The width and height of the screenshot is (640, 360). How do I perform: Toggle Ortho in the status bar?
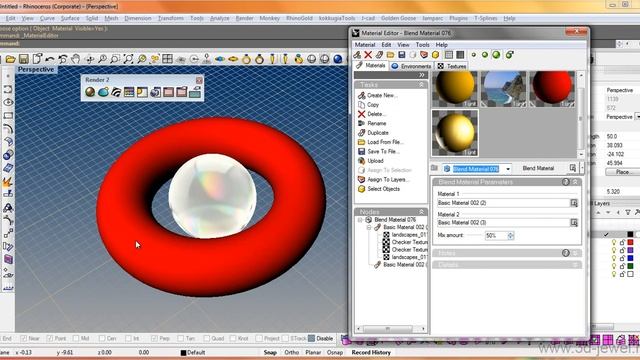point(291,352)
